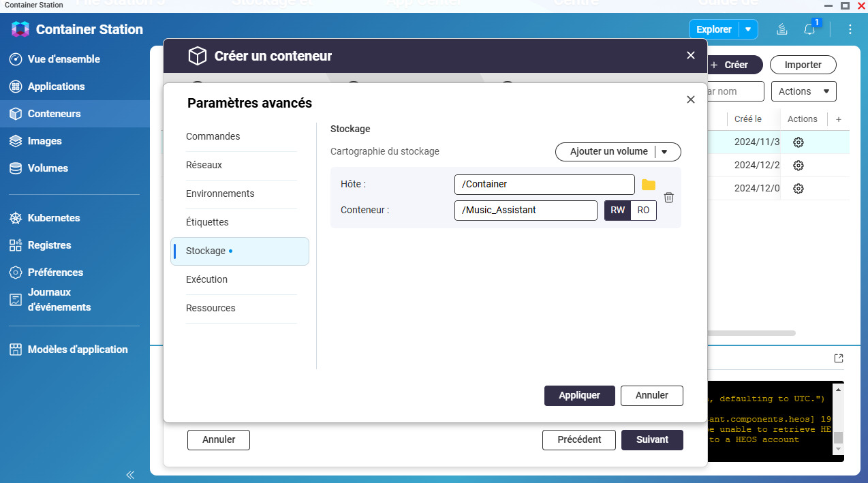The image size is (868, 483).
Task: Click the Conteneur path input field
Action: pos(525,211)
